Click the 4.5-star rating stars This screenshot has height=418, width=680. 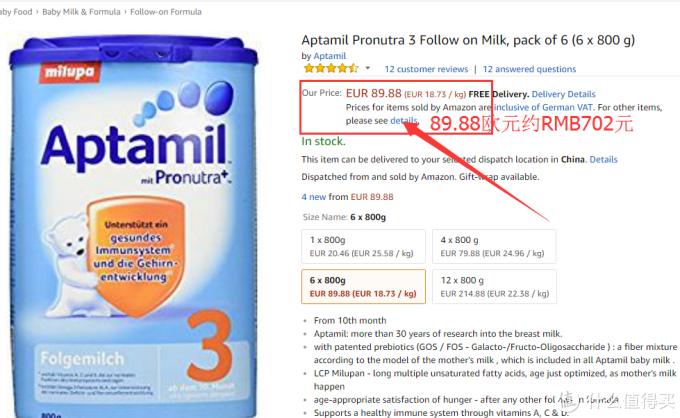[329, 70]
